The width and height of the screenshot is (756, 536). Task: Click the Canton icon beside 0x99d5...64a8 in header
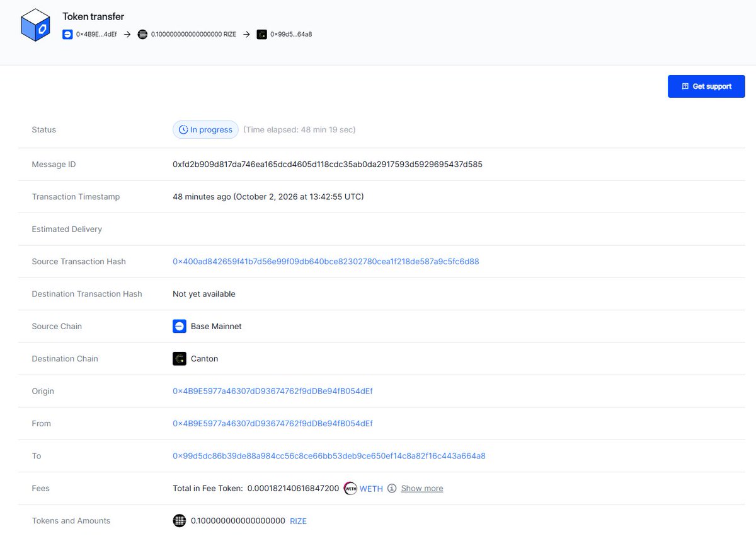click(x=261, y=35)
